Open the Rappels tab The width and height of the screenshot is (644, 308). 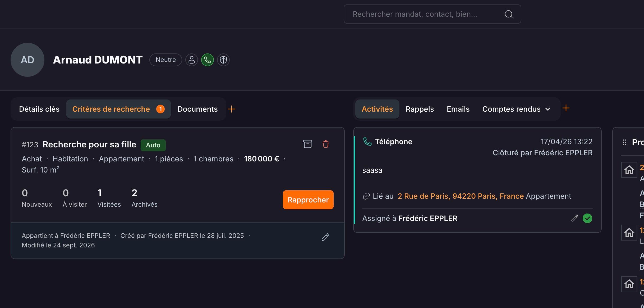[x=420, y=109]
